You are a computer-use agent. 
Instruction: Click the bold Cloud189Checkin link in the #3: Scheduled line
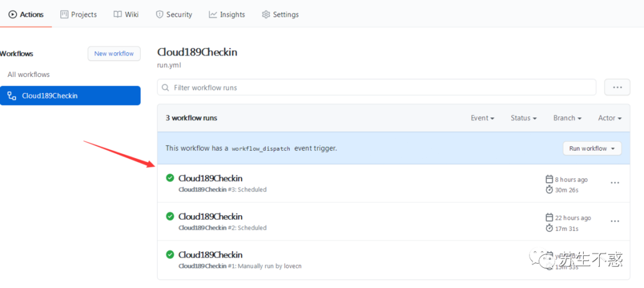pyautogui.click(x=203, y=190)
